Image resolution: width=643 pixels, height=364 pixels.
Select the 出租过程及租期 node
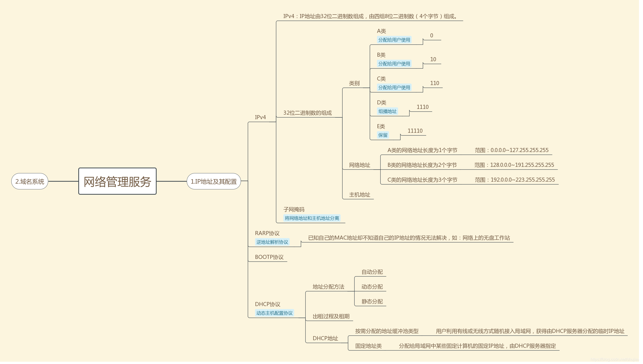pyautogui.click(x=331, y=316)
